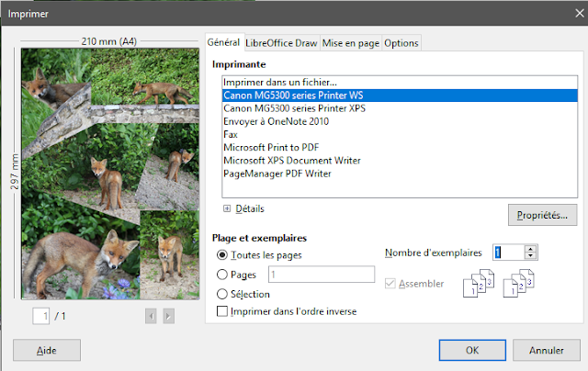Click the Nombre d'exemplaires value field

click(508, 253)
